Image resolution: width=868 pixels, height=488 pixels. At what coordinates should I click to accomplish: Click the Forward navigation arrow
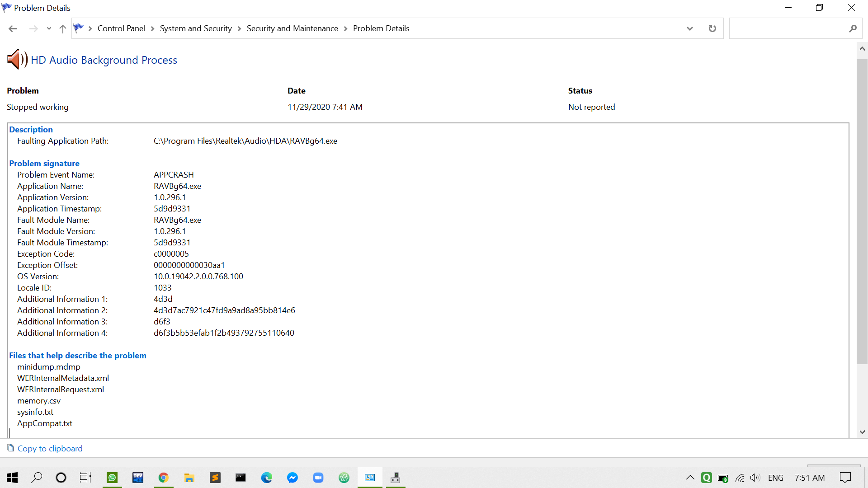(33, 28)
